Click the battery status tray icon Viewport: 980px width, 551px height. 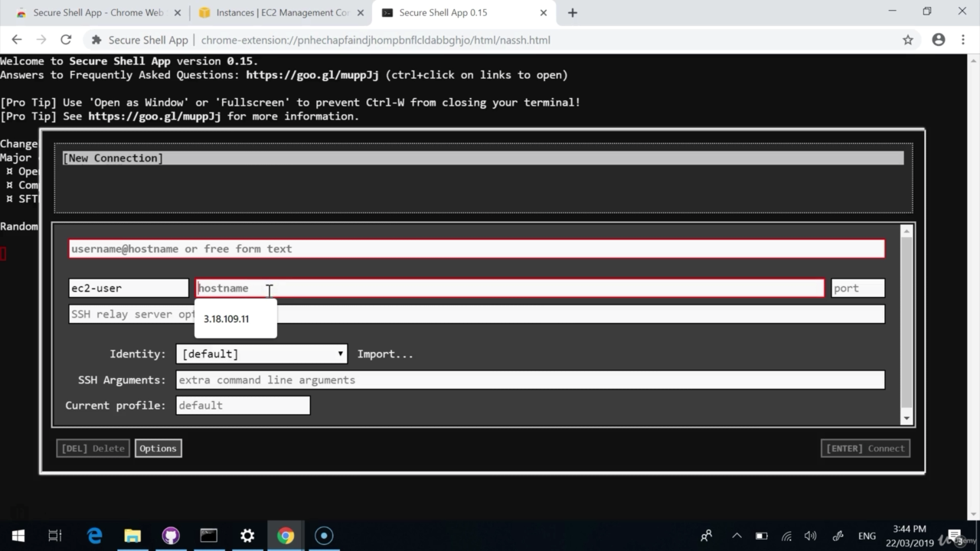pyautogui.click(x=761, y=536)
